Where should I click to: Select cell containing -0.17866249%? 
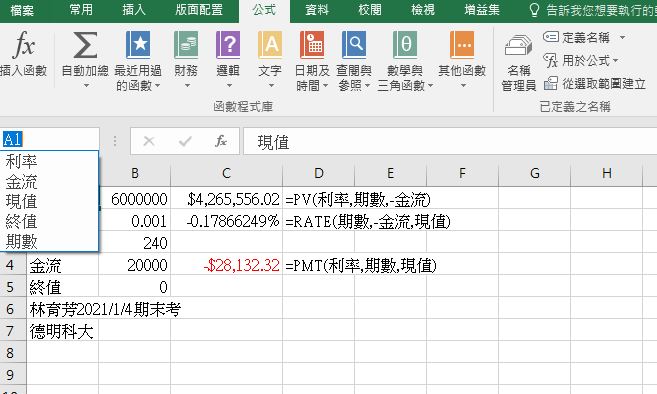226,221
